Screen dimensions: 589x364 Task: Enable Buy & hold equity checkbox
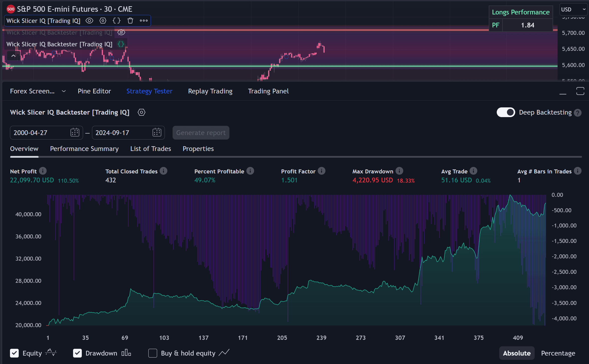(x=153, y=353)
